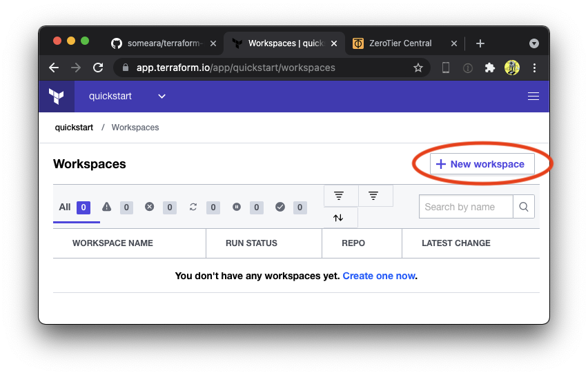Click the Workspaces breadcrumb text
Screen dimensions: 588x375
click(x=135, y=128)
